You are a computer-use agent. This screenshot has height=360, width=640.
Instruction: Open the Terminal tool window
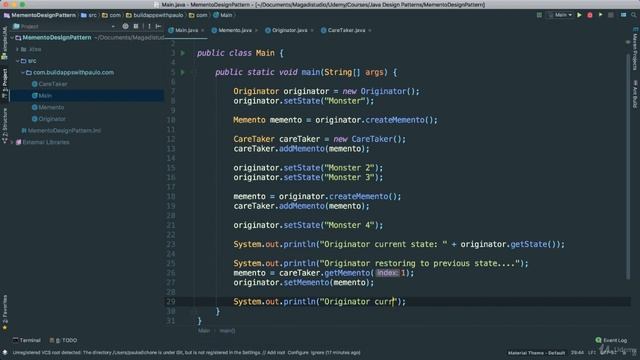27,340
